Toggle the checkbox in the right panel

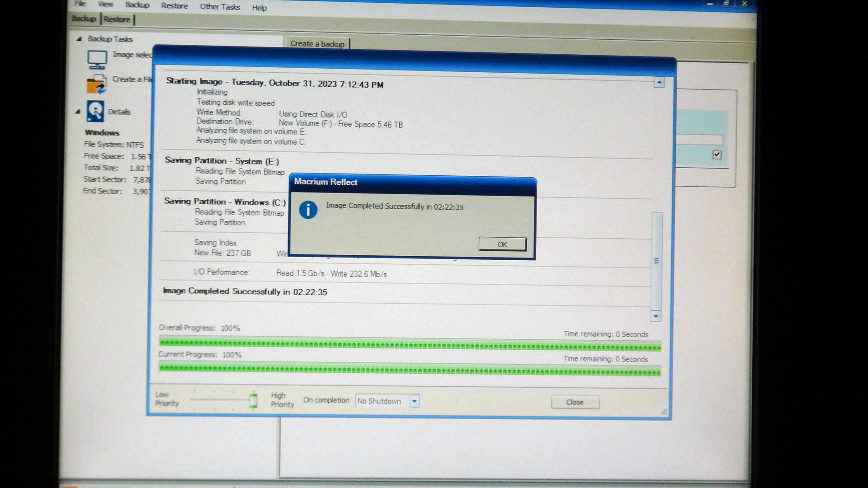coord(717,155)
